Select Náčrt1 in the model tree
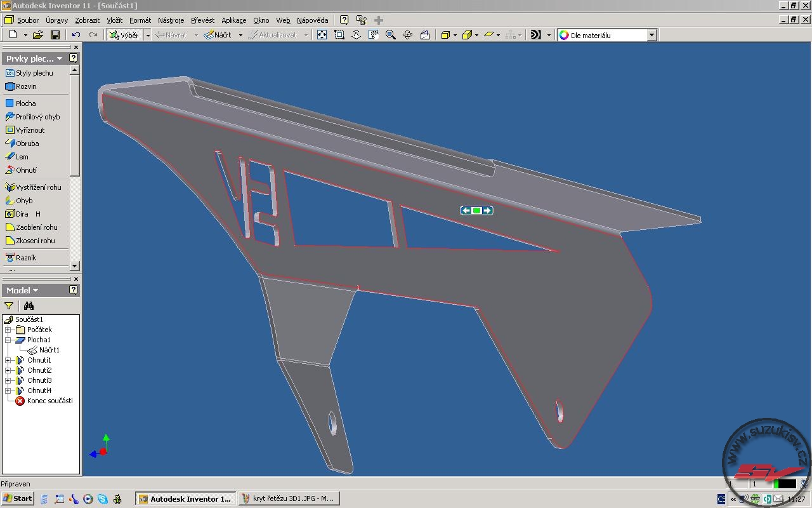Screen dimensions: 812x508 (49, 350)
